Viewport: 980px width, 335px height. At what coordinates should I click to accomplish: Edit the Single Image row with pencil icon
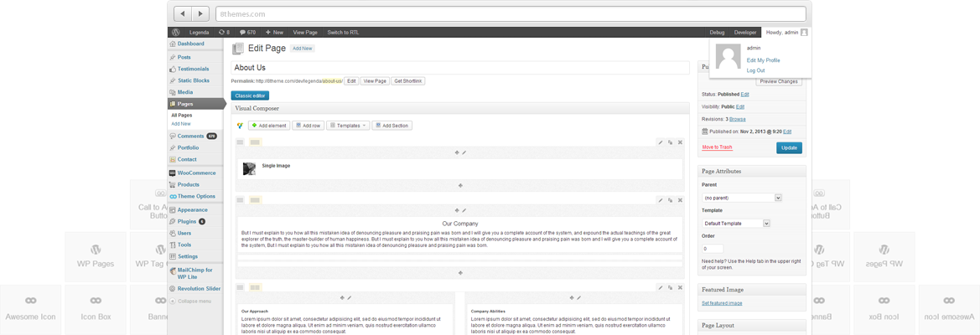tap(661, 142)
